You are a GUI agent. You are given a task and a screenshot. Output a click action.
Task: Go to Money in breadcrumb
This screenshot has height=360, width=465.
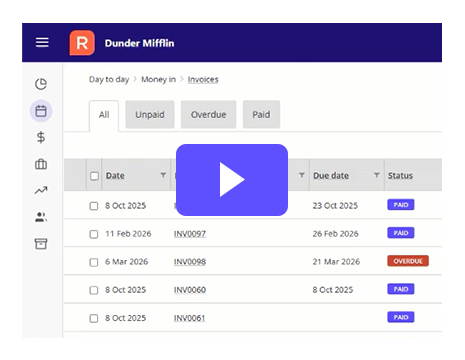pos(158,79)
